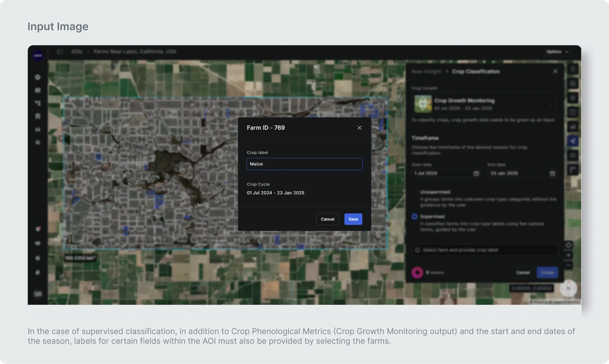The image size is (609, 364).
Task: Go back to New Insight breadcrumb
Action: click(426, 72)
